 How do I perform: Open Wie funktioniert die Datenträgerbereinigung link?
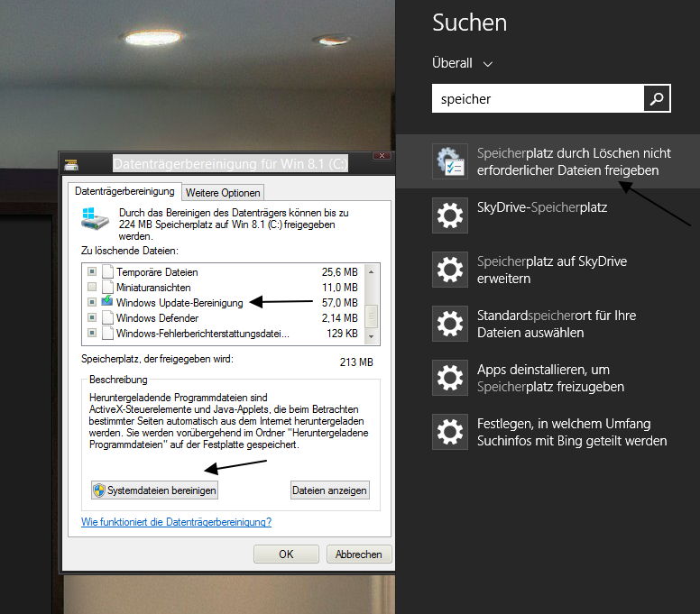(x=176, y=522)
